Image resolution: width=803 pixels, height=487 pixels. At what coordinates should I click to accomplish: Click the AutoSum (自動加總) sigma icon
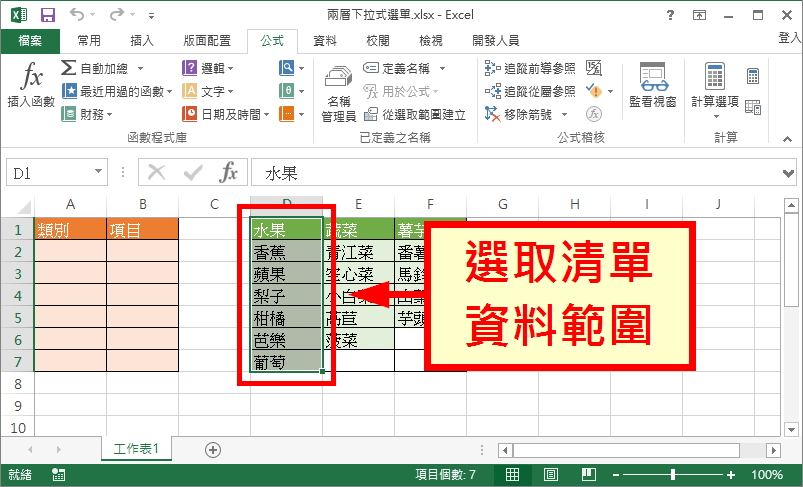69,68
